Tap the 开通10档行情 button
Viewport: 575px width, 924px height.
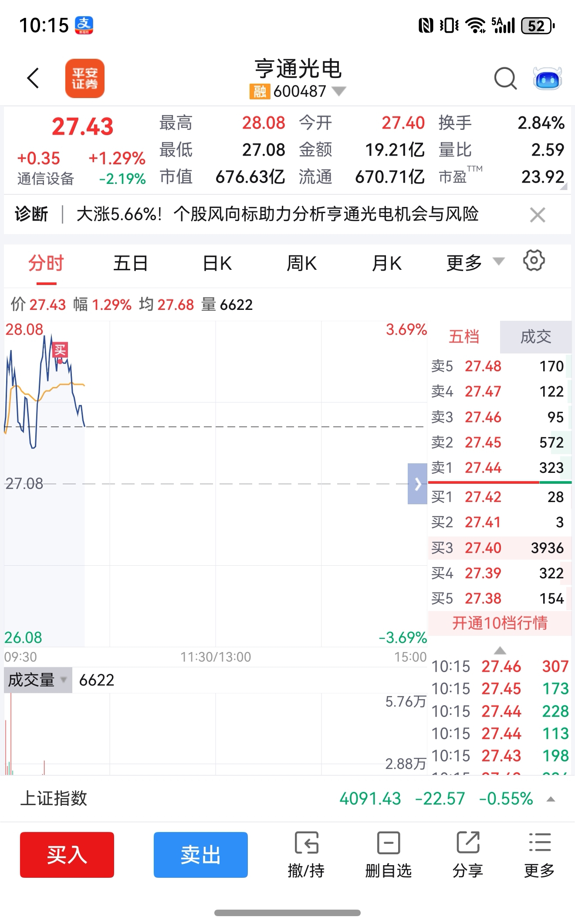[x=500, y=623]
